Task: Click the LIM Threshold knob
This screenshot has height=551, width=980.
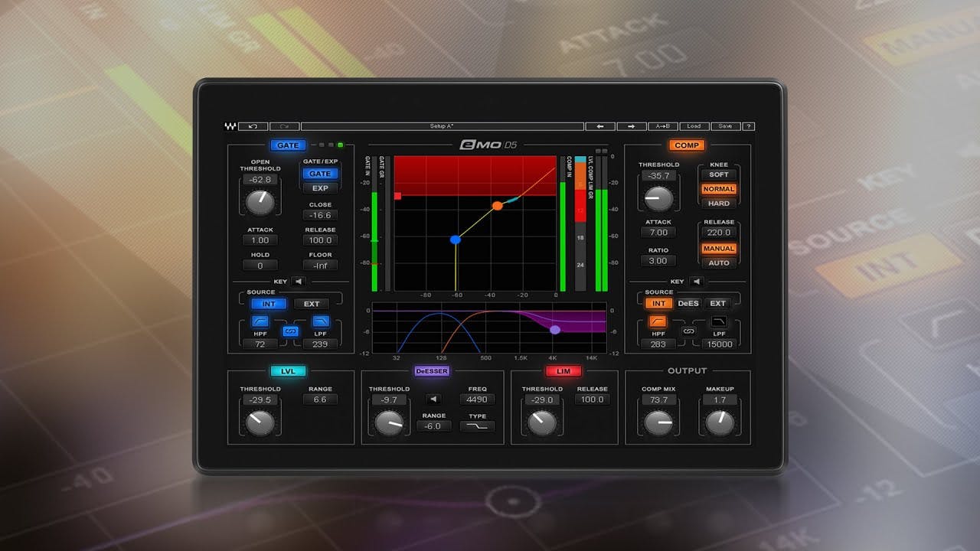Action: 542,422
